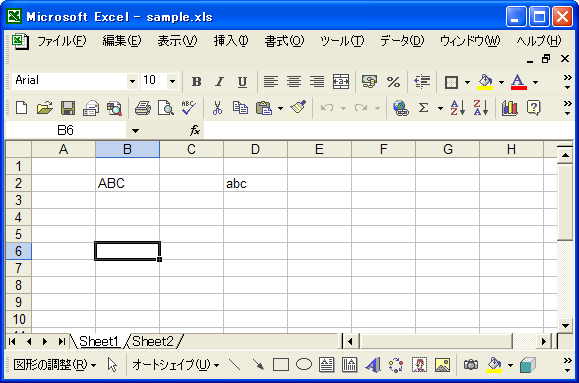
Task: Align cell text right
Action: click(317, 82)
